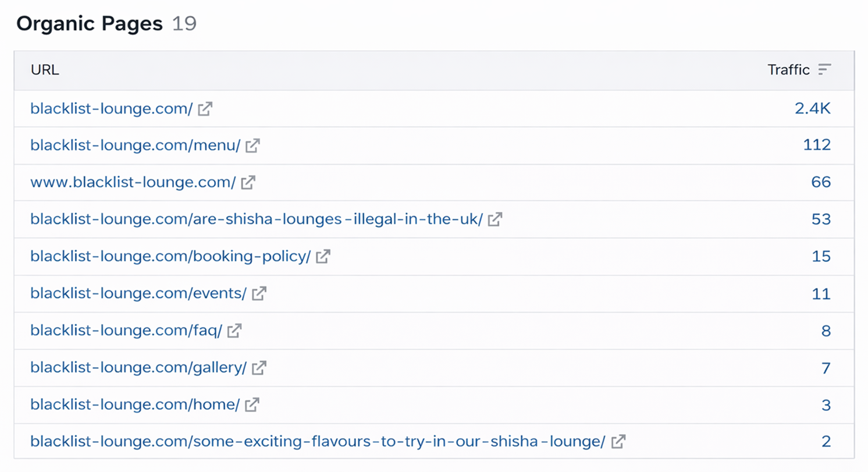Click the traffic value 3 in home row
Screen dimensions: 868x472
click(x=826, y=404)
